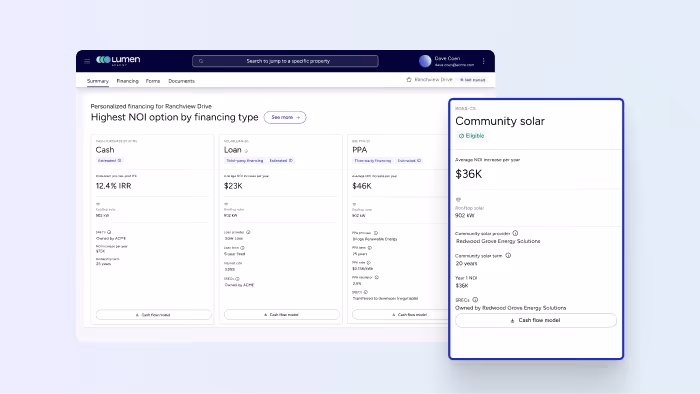Click the SRECs info icon in Community solar

pyautogui.click(x=475, y=300)
